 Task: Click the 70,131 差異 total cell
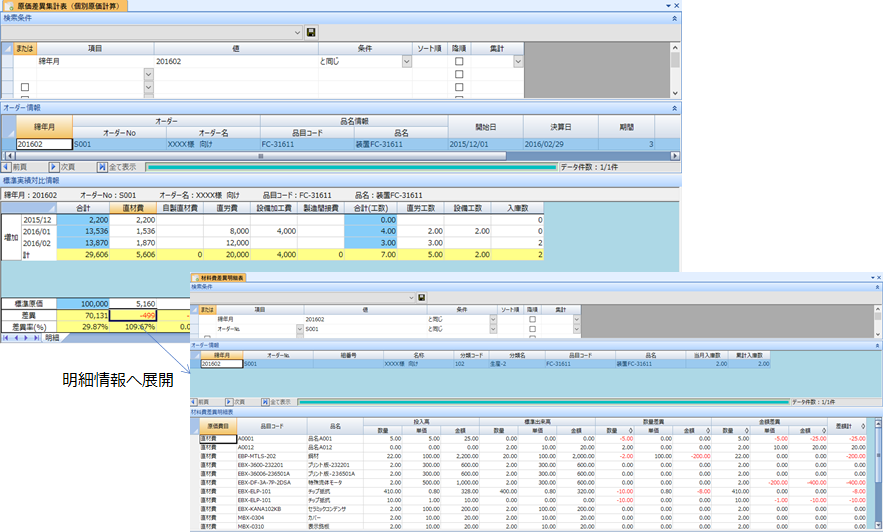point(83,315)
